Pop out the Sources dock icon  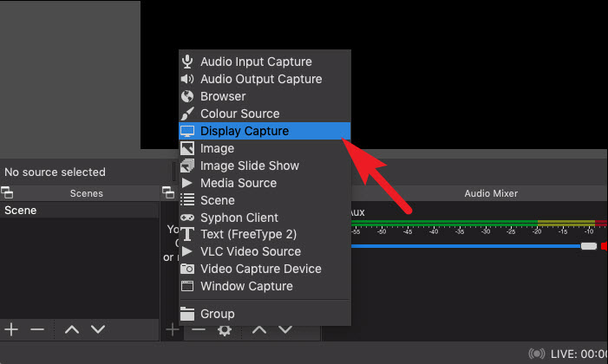[168, 192]
